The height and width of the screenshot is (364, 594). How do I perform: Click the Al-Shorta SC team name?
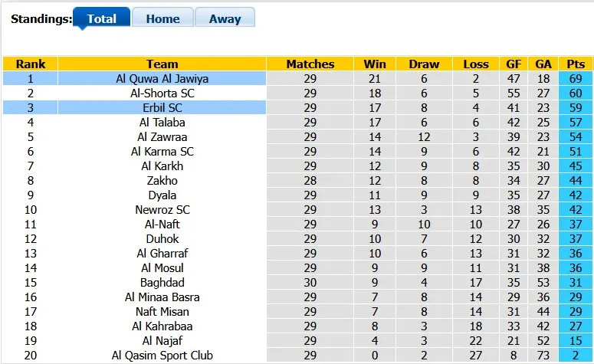(162, 93)
